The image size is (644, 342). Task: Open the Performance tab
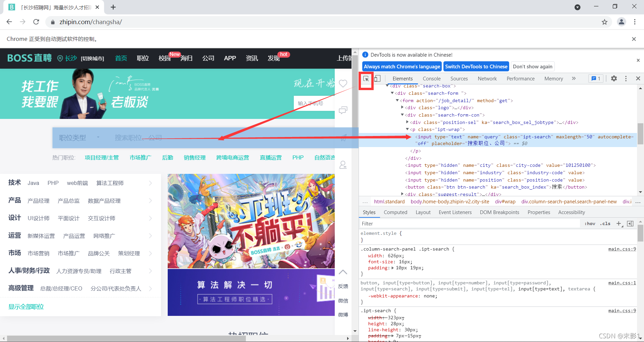(x=521, y=79)
